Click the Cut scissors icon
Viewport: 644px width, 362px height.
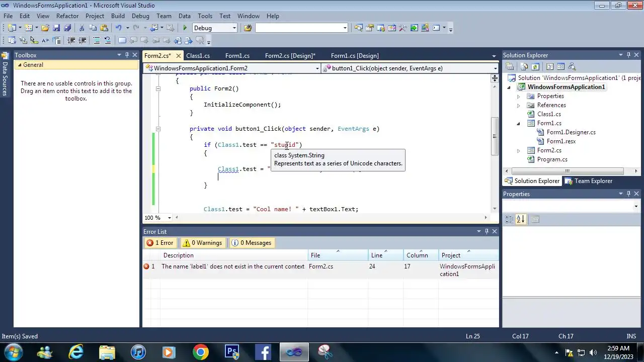click(x=82, y=28)
